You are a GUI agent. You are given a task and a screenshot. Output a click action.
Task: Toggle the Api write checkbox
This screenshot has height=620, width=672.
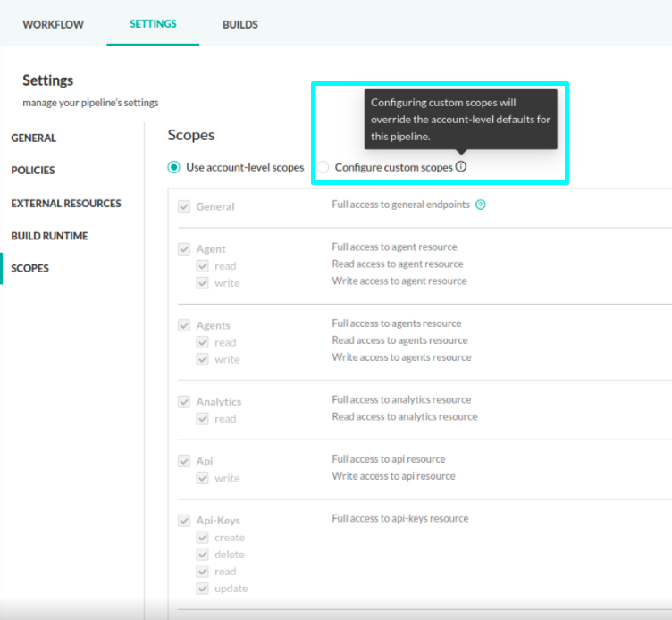point(202,478)
